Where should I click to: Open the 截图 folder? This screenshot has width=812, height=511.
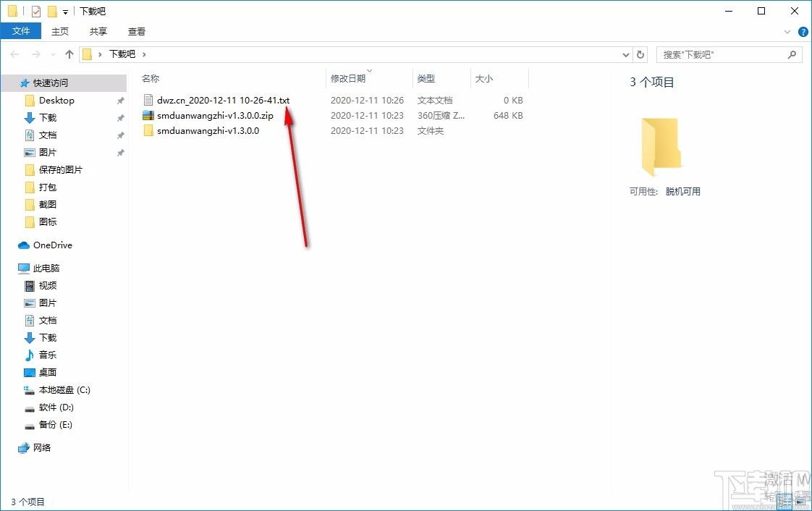[x=48, y=205]
